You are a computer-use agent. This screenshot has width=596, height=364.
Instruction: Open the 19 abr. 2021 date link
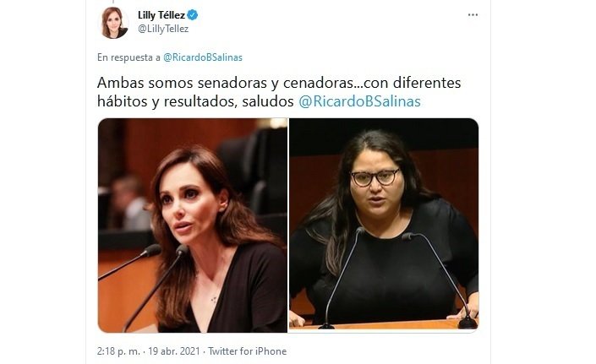[174, 351]
